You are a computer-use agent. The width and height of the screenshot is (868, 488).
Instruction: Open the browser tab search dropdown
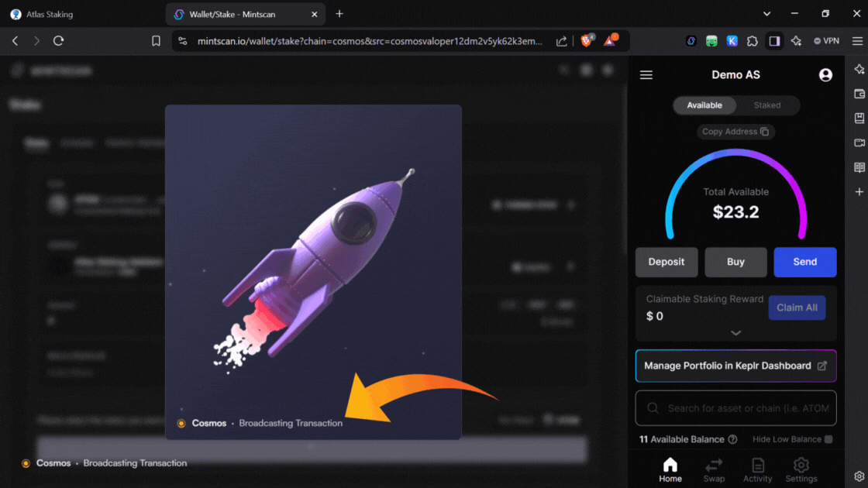click(x=766, y=14)
